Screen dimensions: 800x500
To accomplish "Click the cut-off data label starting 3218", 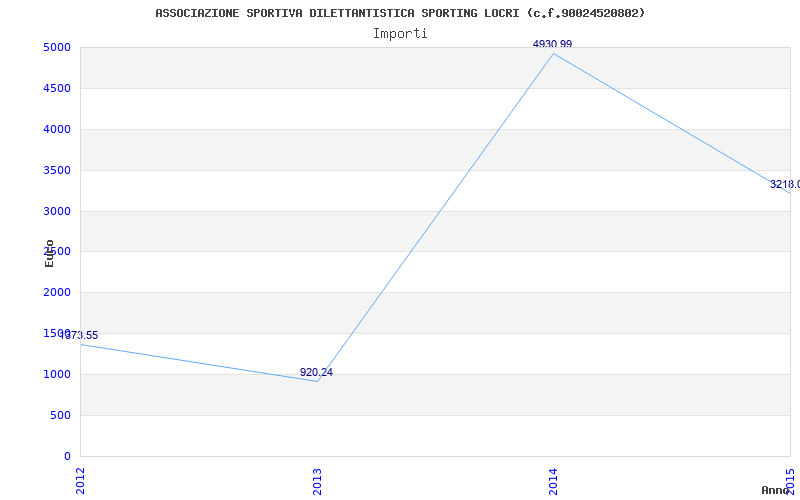I will click(785, 184).
